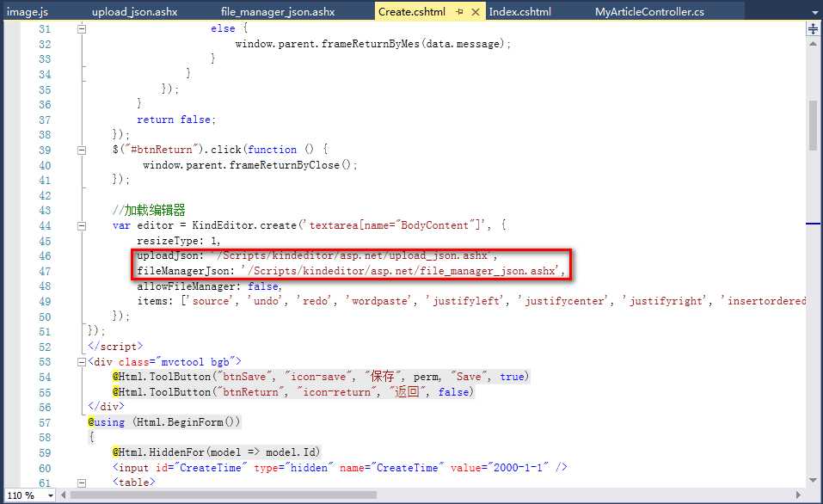This screenshot has width=823, height=504.
Task: Click the </div> closing tag on line 56
Action: [x=106, y=407]
